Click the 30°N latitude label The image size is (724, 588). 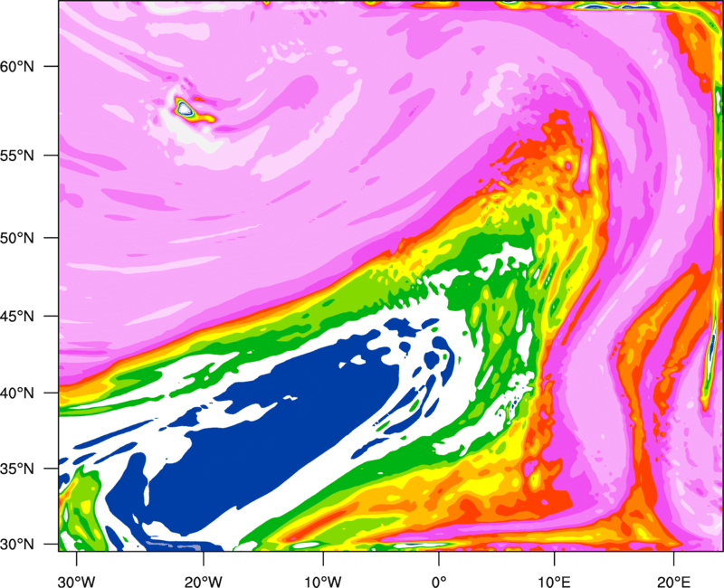click(17, 545)
